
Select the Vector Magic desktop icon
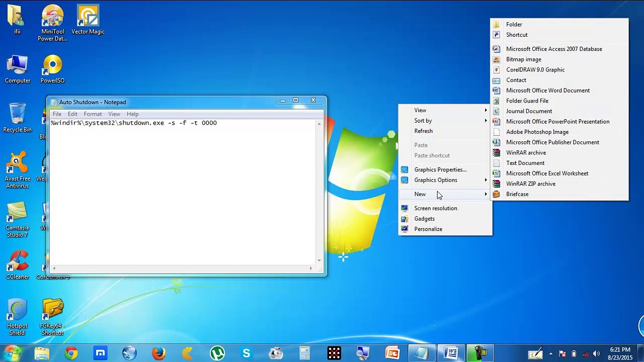pyautogui.click(x=88, y=21)
